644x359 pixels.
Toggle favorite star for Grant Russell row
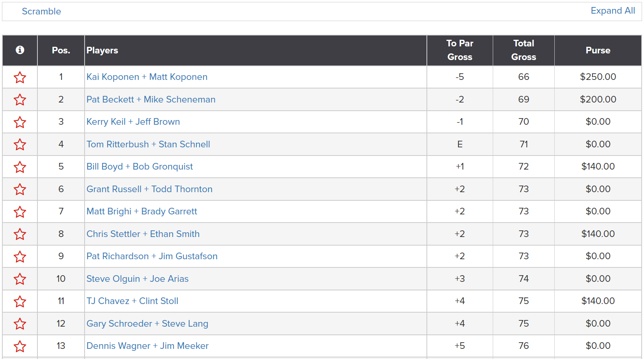point(20,189)
